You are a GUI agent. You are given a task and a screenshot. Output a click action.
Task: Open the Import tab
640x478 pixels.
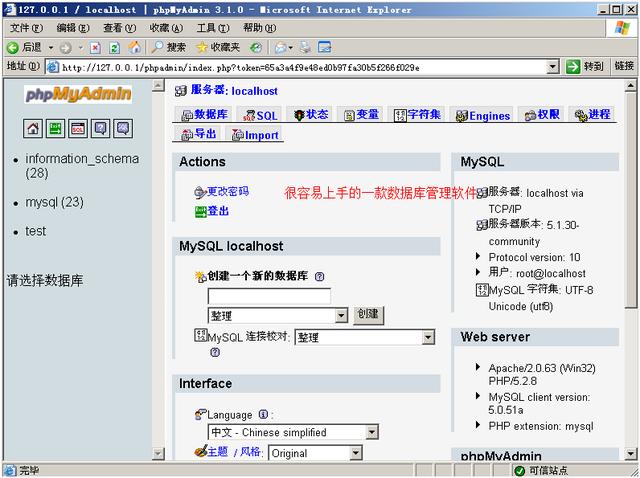tap(255, 135)
